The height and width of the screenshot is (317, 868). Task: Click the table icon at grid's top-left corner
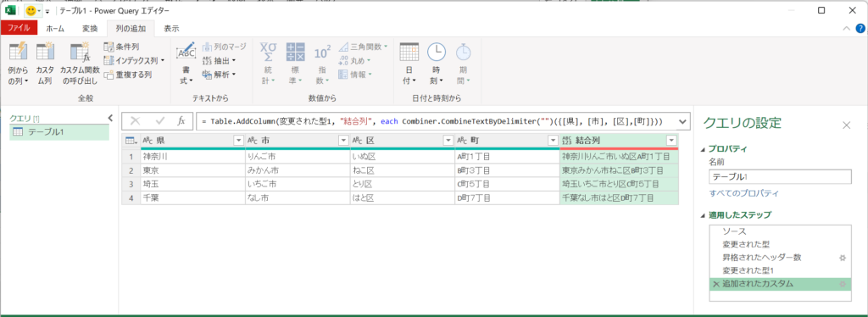[131, 141]
